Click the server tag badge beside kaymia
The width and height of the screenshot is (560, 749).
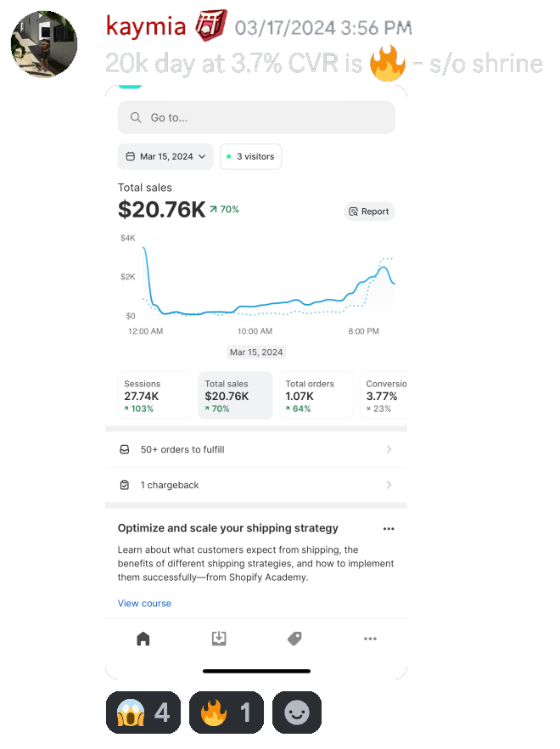pos(209,26)
